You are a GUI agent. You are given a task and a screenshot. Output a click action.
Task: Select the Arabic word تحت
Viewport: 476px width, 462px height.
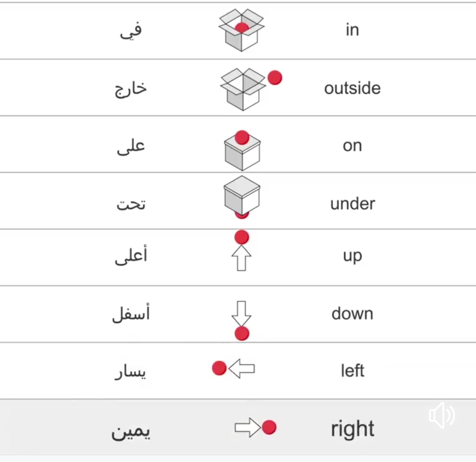(131, 204)
